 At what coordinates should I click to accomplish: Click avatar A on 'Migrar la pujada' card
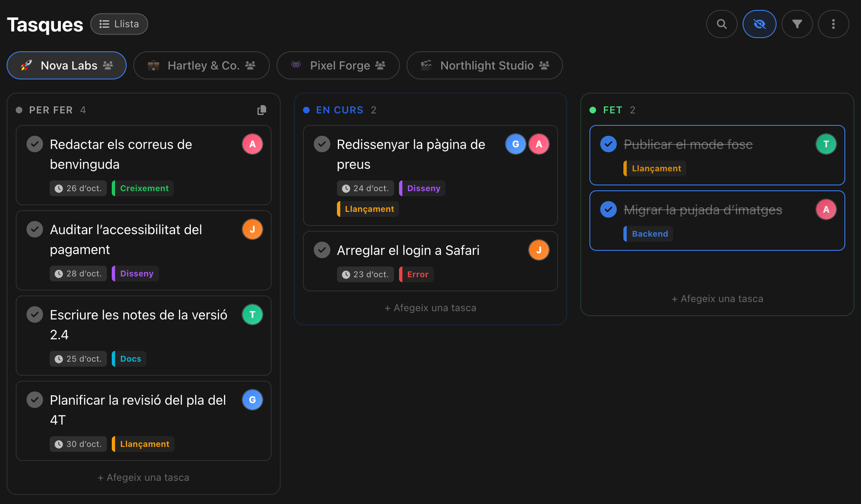click(x=826, y=209)
